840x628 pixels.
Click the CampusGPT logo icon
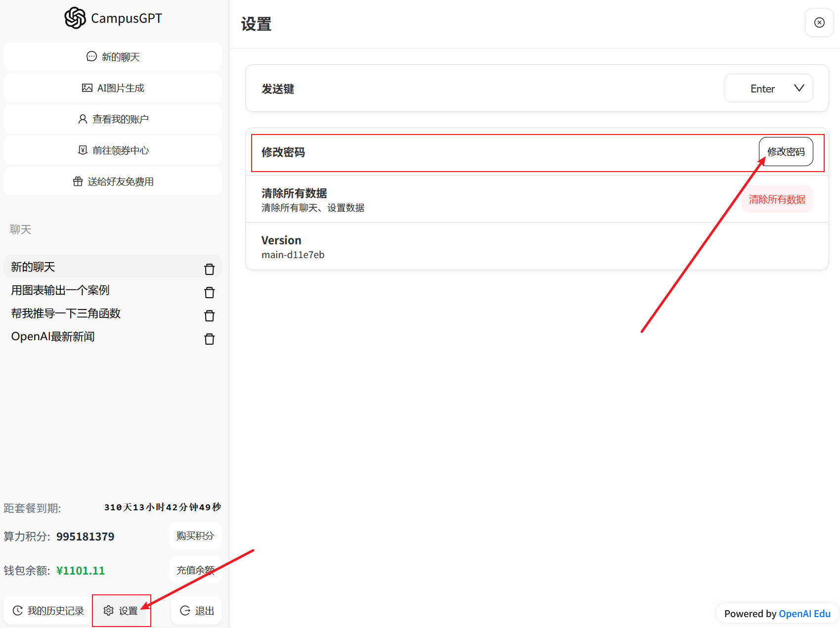75,18
